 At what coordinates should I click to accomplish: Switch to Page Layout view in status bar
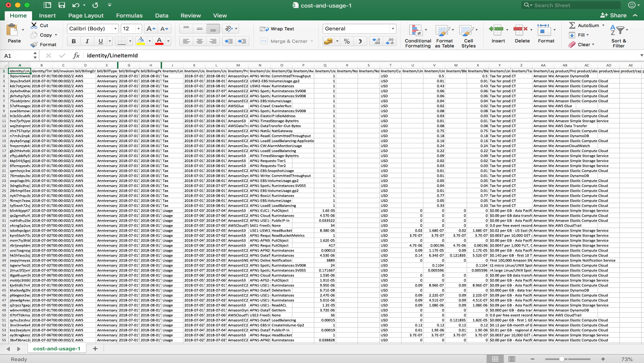[512, 359]
